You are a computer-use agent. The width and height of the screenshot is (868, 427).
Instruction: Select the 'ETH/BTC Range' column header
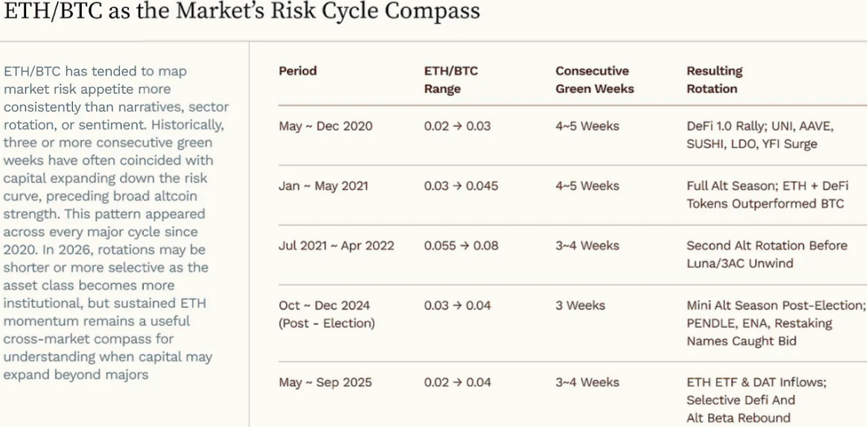pos(451,80)
